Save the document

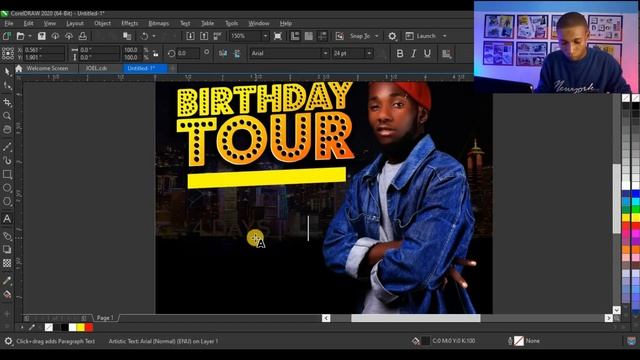pos(42,36)
